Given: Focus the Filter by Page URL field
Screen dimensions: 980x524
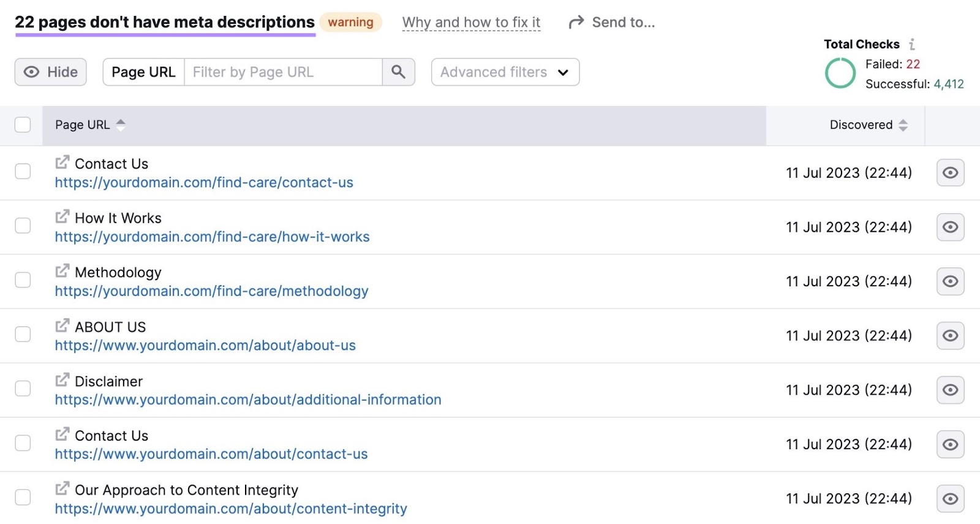Looking at the screenshot, I should click(x=283, y=72).
